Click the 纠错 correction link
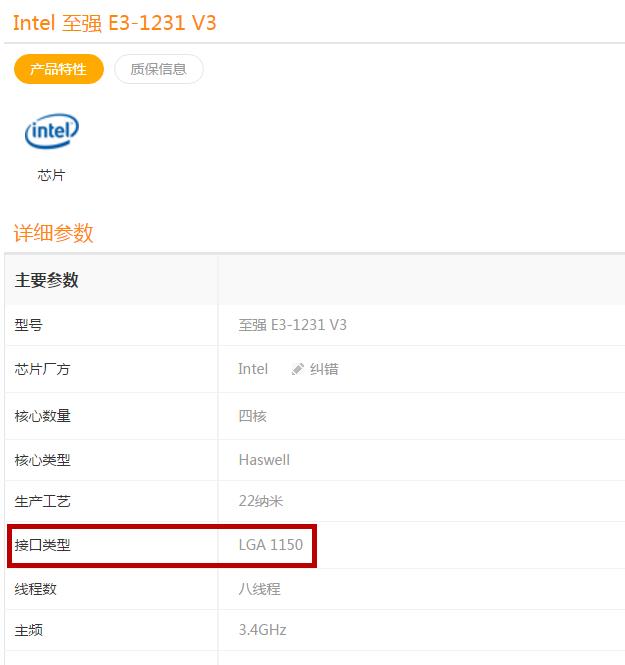Image resolution: width=625 pixels, height=665 pixels. (324, 369)
